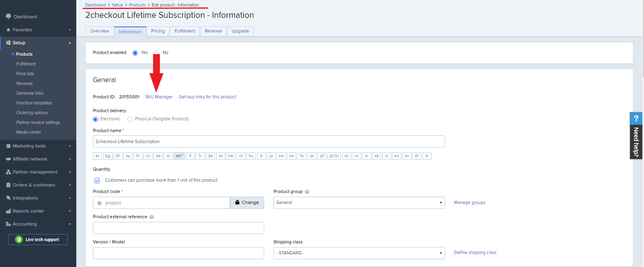Open the Shipping class dropdown
The width and height of the screenshot is (644, 267).
[x=359, y=253]
